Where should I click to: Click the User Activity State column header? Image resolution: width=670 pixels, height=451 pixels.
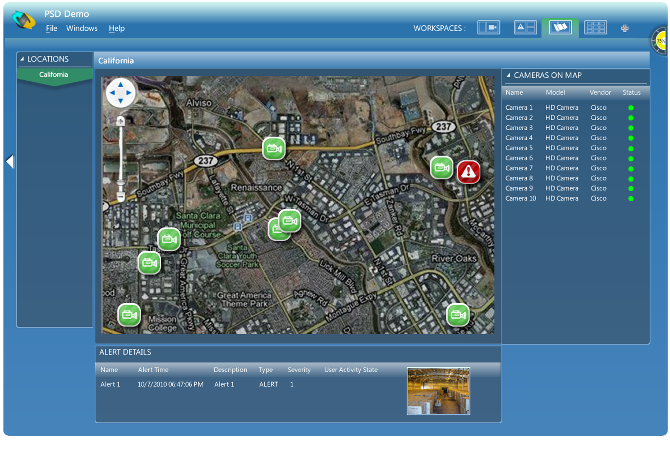[351, 370]
